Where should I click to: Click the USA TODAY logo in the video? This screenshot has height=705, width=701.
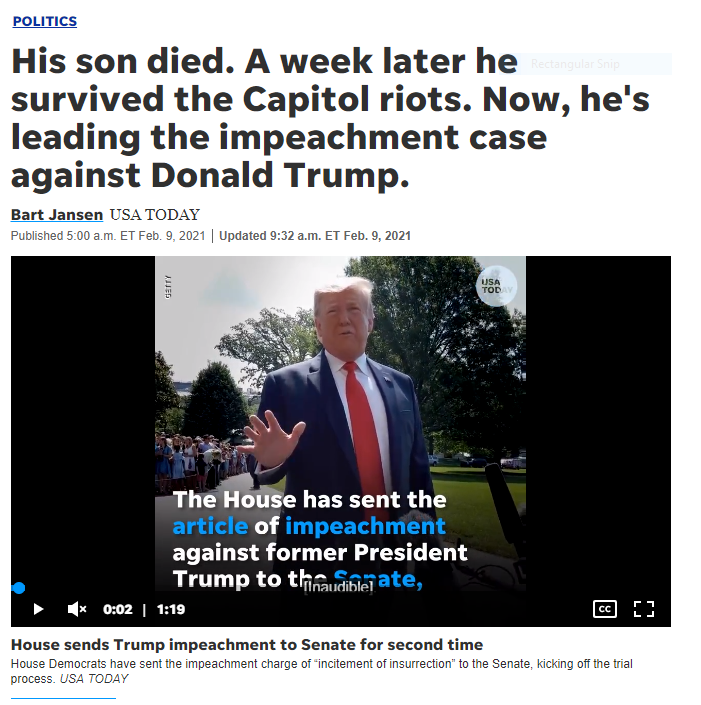click(x=496, y=286)
